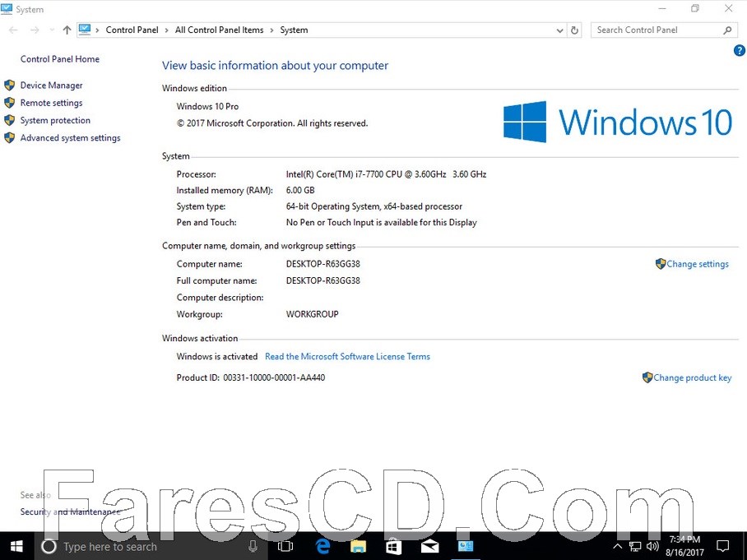Open the Windows Start menu
This screenshot has height=560, width=747.
[x=16, y=546]
